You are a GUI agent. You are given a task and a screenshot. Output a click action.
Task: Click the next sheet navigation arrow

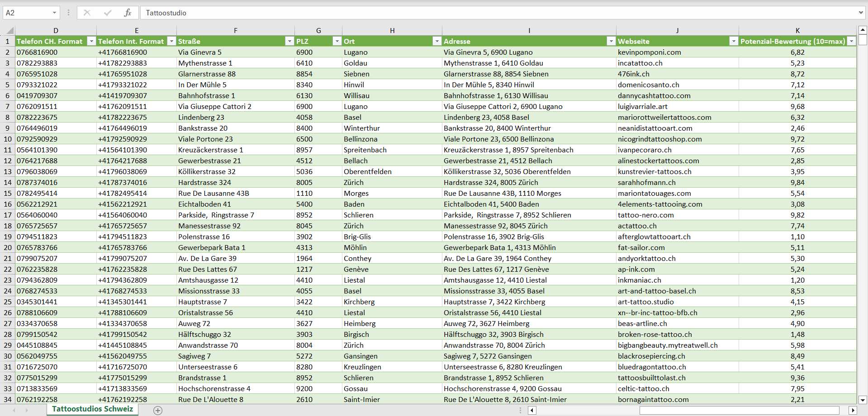coord(27,411)
